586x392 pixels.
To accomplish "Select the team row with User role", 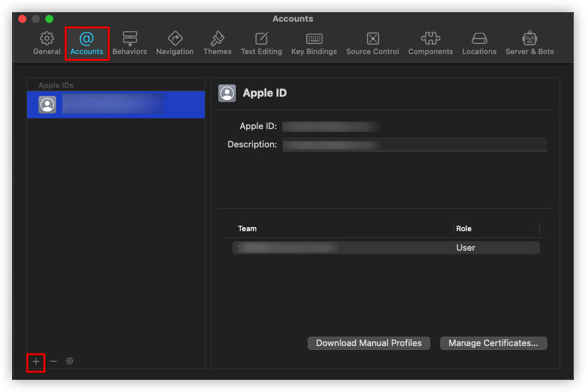I will point(386,248).
